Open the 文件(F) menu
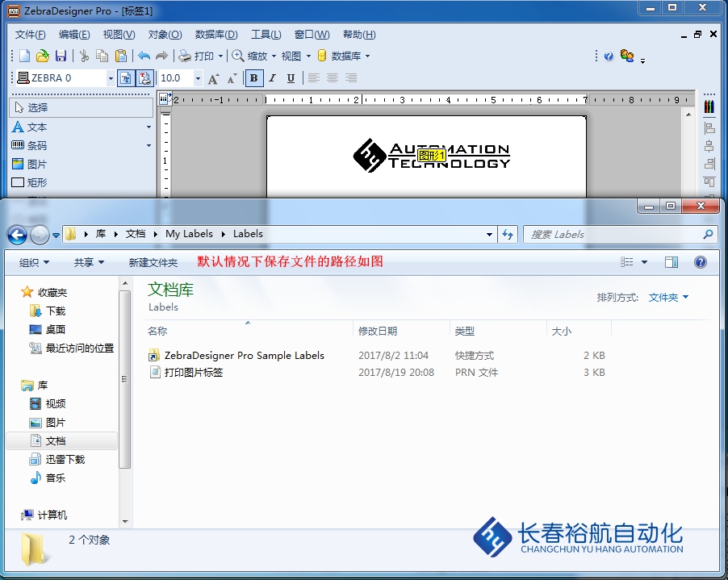The height and width of the screenshot is (580, 728). pos(30,35)
